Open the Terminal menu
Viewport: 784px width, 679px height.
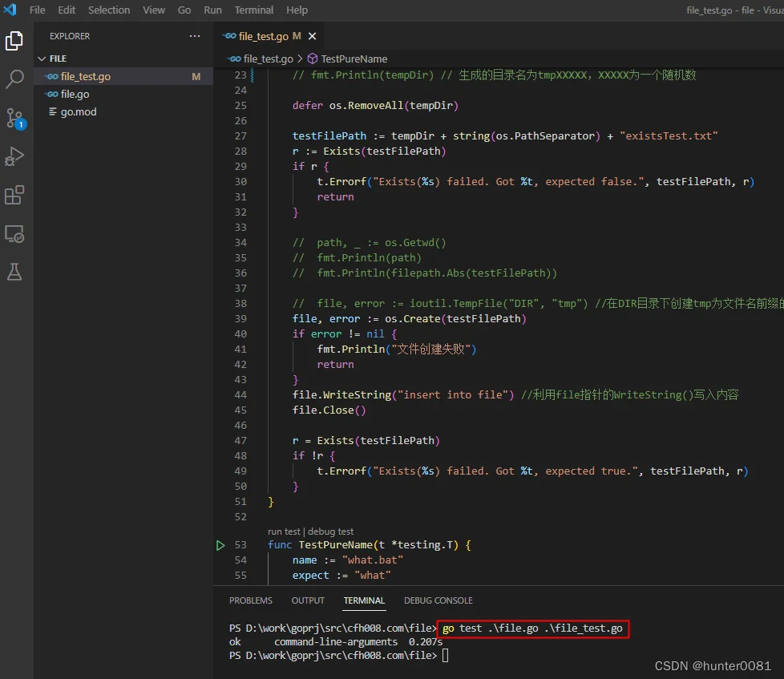(x=253, y=10)
